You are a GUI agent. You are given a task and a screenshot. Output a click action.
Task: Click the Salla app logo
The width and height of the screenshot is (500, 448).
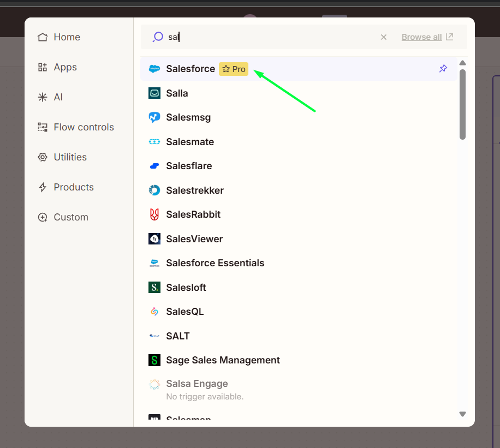click(x=154, y=93)
